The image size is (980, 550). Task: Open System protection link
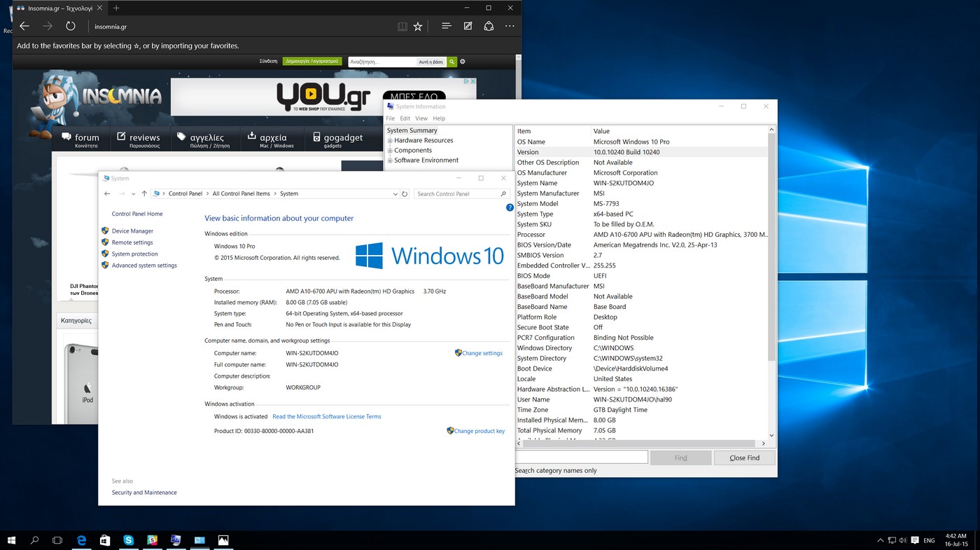134,254
